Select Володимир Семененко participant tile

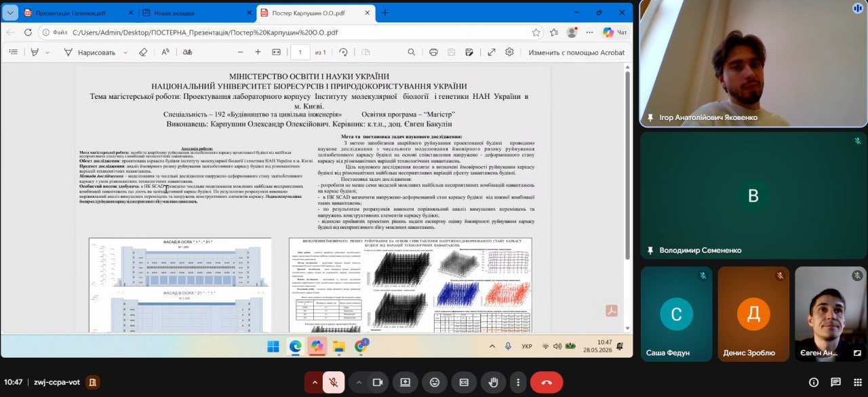[x=754, y=196]
